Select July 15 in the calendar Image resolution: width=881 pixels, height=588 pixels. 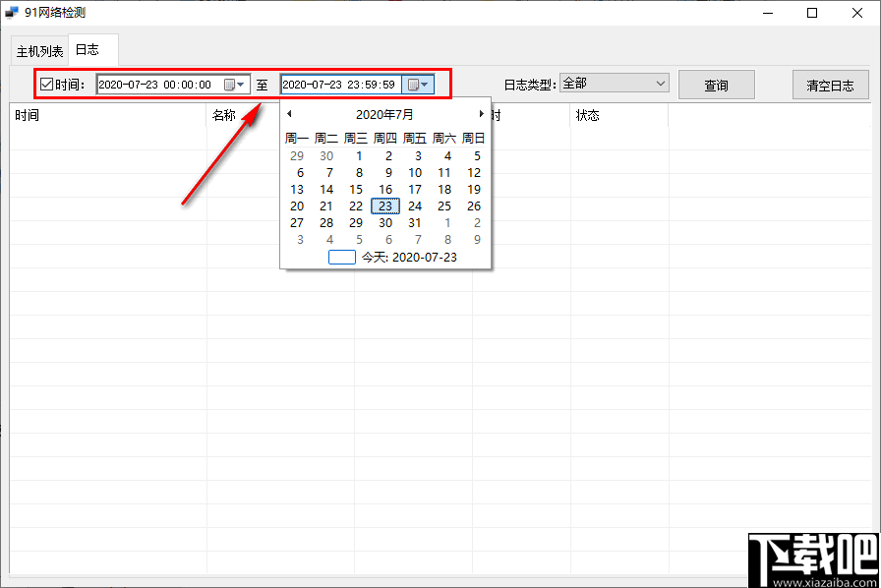356,190
